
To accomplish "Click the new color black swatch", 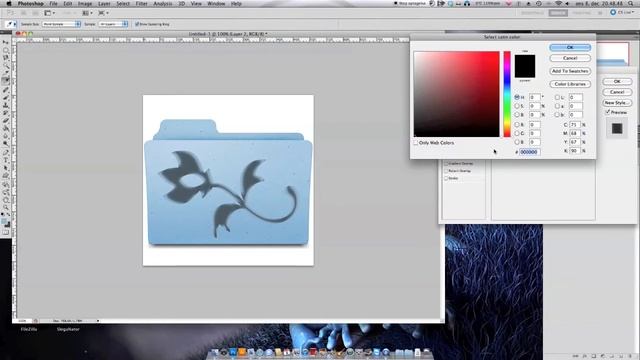I will point(524,60).
